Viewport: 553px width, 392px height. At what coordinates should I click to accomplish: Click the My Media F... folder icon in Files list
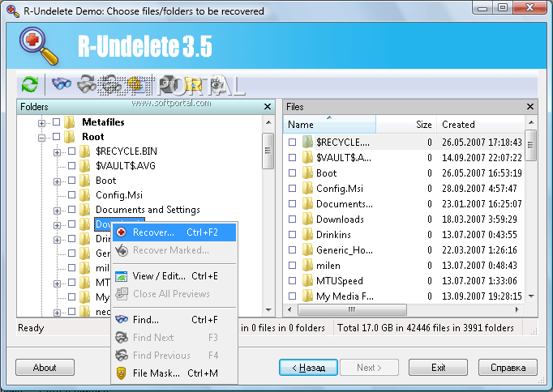pos(307,296)
